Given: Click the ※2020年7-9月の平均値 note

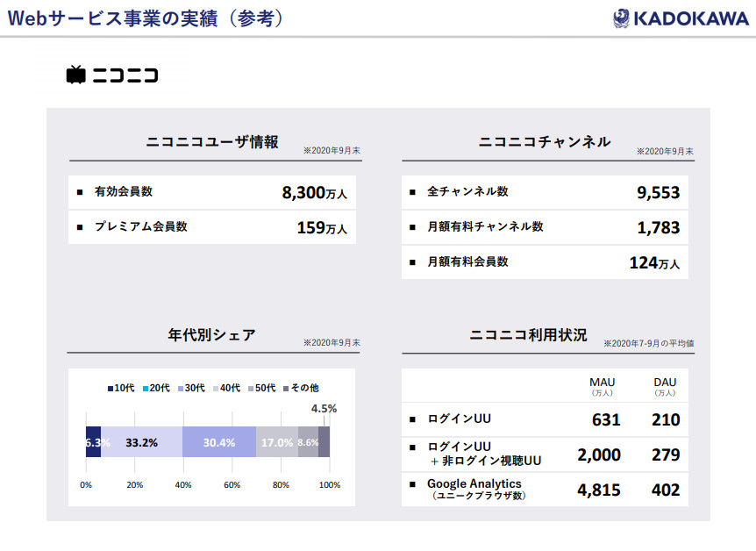Looking at the screenshot, I should [649, 344].
